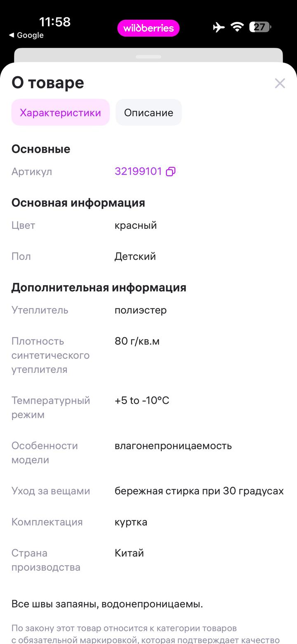Image resolution: width=297 pixels, height=644 pixels.
Task: Tap the "О товаре" heading
Action: point(48,83)
